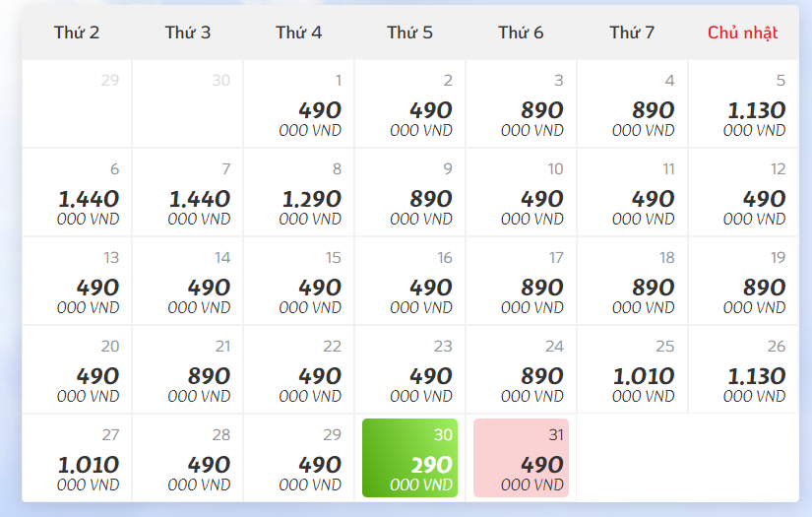Click the Thứ 2 column header
The width and height of the screenshot is (812, 517).
77,32
